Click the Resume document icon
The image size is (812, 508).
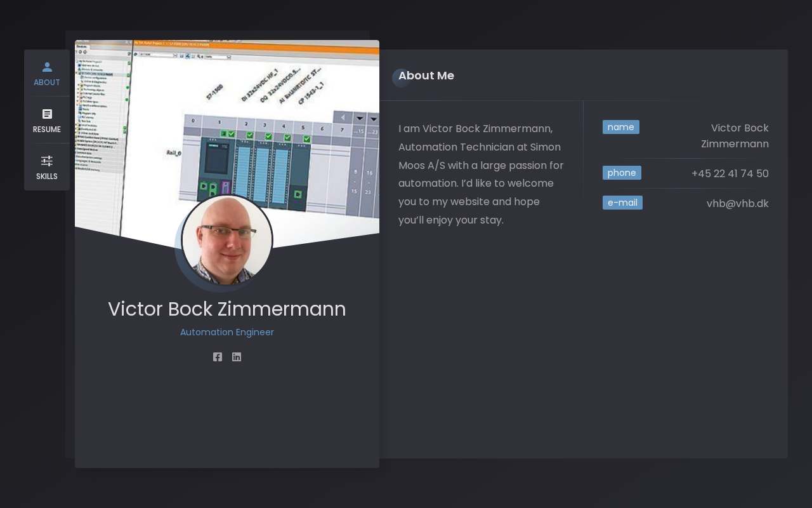coord(47,114)
